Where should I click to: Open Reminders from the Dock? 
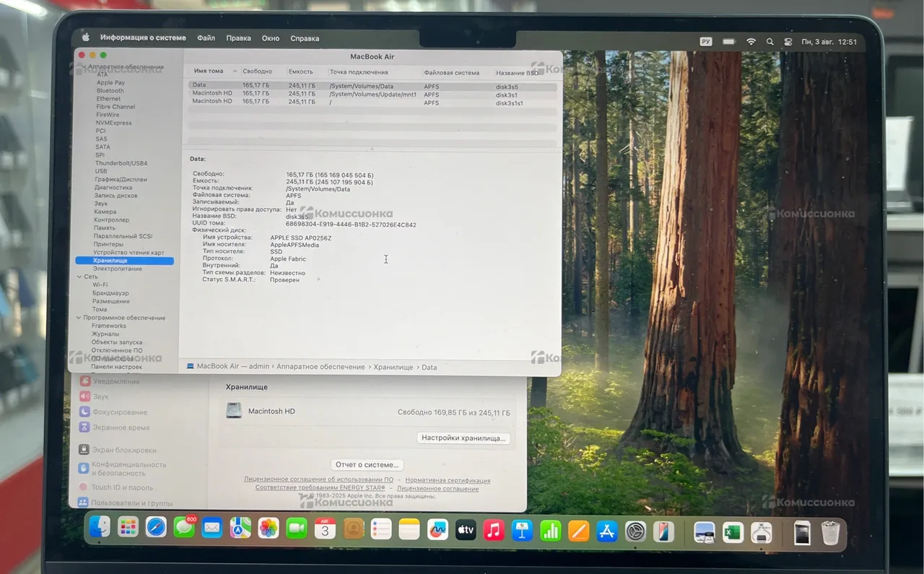[381, 530]
